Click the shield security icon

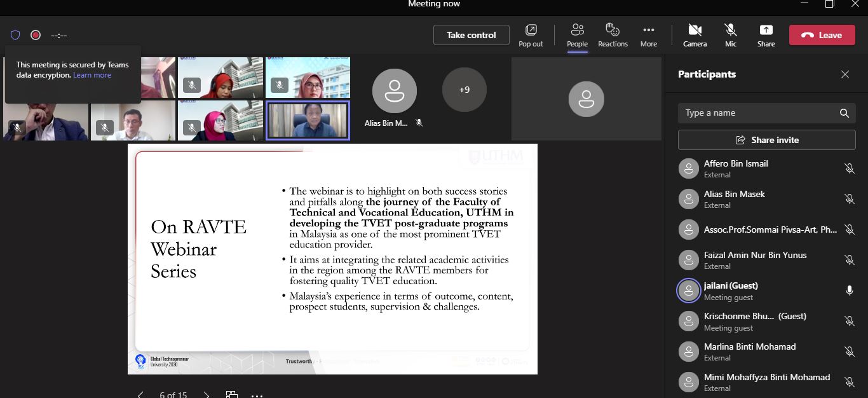[15, 35]
